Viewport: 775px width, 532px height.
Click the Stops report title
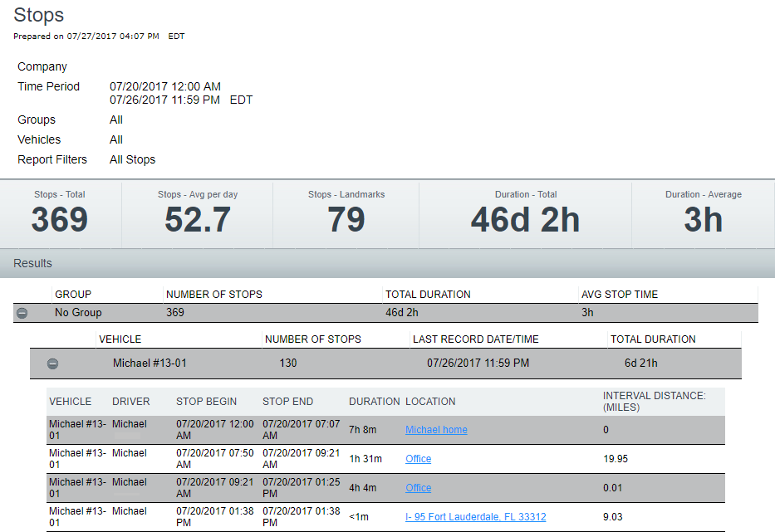(x=38, y=15)
